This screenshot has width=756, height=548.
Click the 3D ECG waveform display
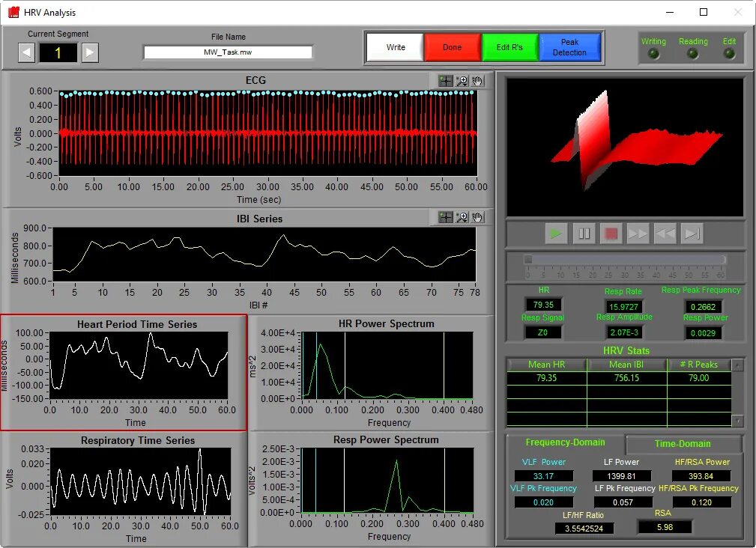pyautogui.click(x=625, y=147)
